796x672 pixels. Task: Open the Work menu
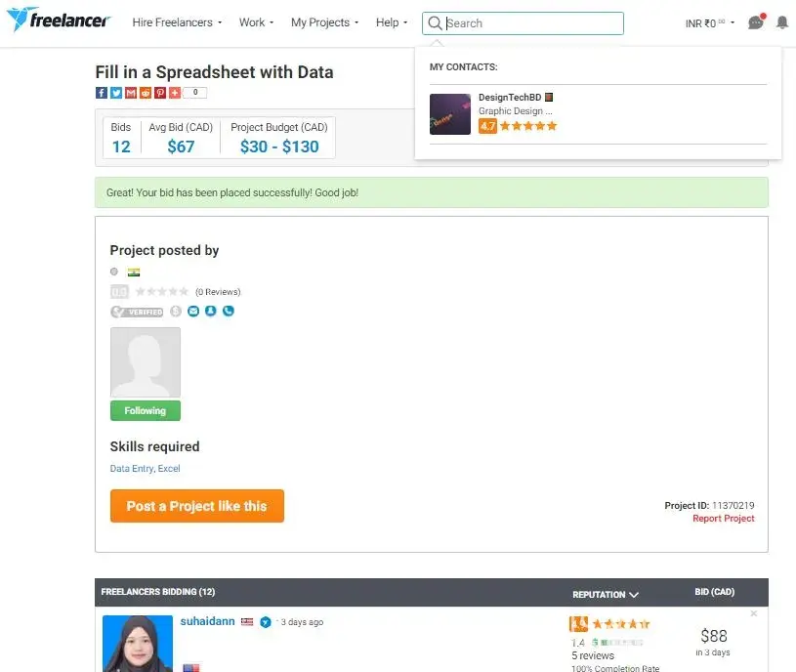pyautogui.click(x=256, y=22)
